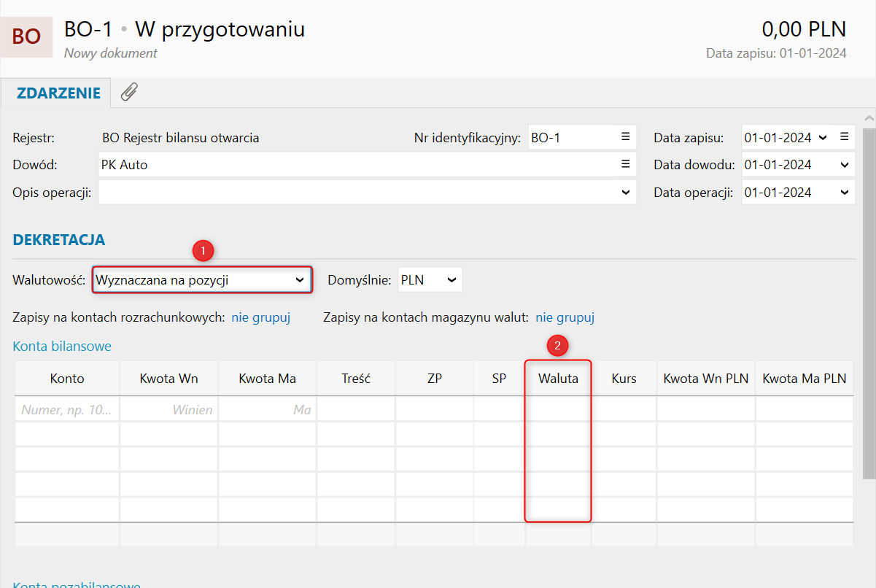Click nie grupuj for kontach rozrachunkowych
This screenshot has height=588, width=876.
(261, 317)
